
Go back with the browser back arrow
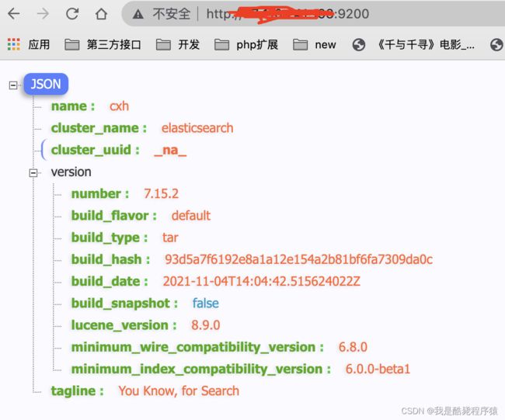(13, 14)
